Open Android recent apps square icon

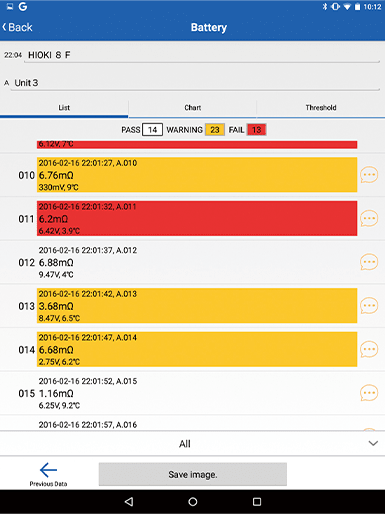(257, 502)
